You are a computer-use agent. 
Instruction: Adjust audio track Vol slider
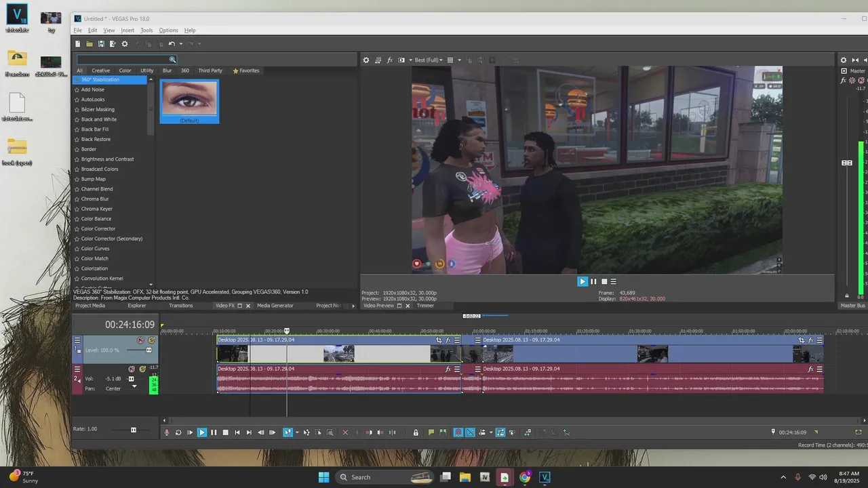point(132,379)
